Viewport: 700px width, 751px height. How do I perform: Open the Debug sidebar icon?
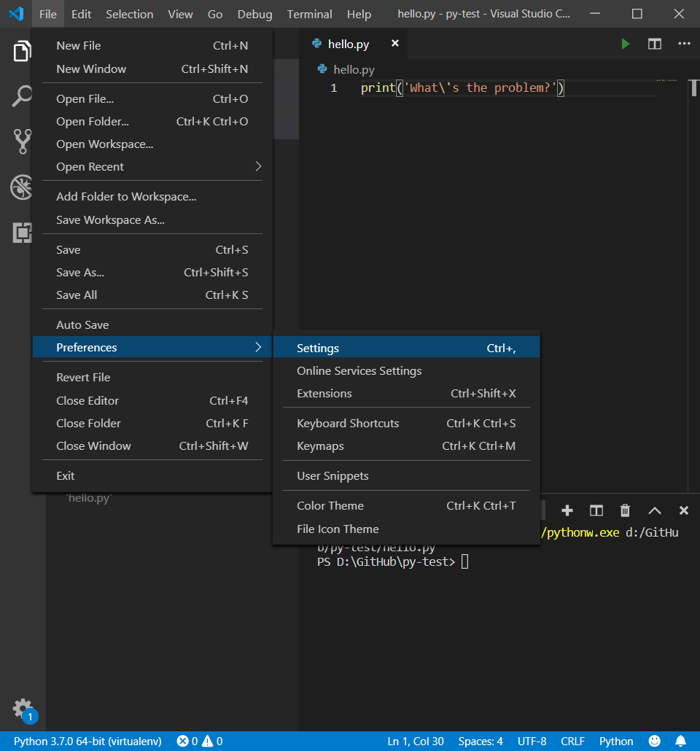tap(21, 187)
